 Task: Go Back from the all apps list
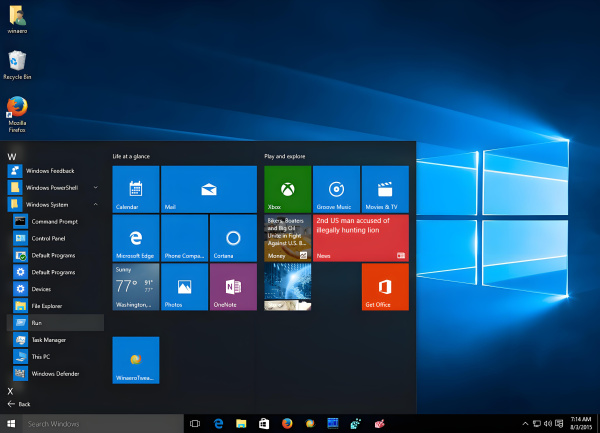pyautogui.click(x=20, y=404)
